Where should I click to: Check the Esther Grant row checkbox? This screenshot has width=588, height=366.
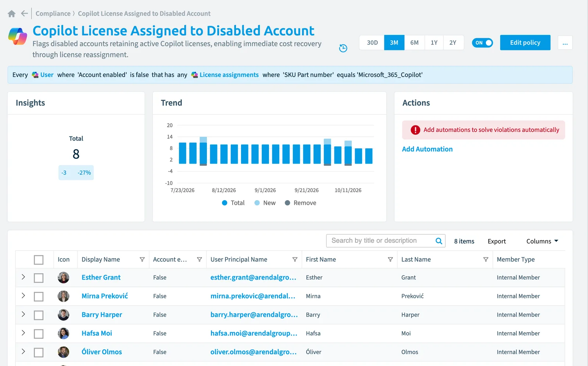pyautogui.click(x=39, y=278)
